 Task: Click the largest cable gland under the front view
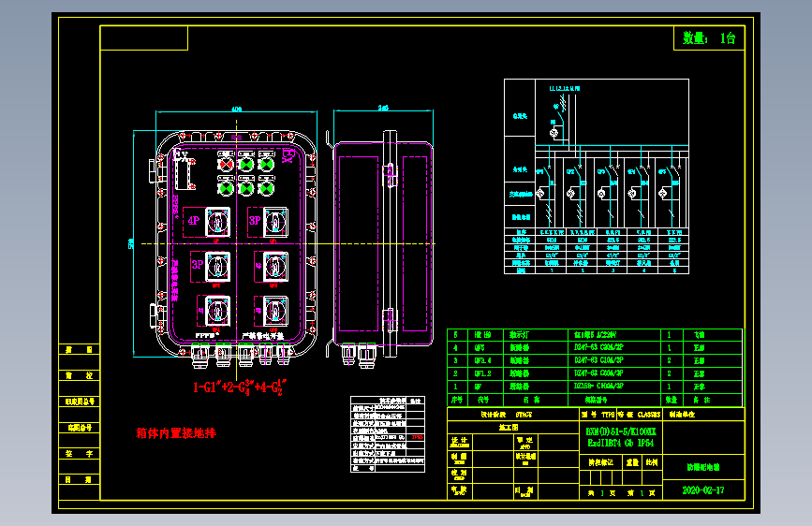click(199, 357)
